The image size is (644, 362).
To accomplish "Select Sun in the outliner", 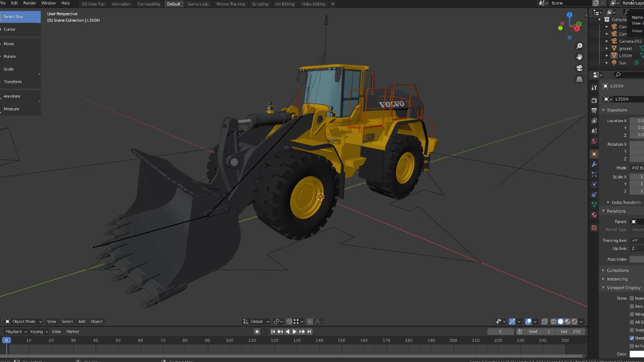I will tap(622, 63).
